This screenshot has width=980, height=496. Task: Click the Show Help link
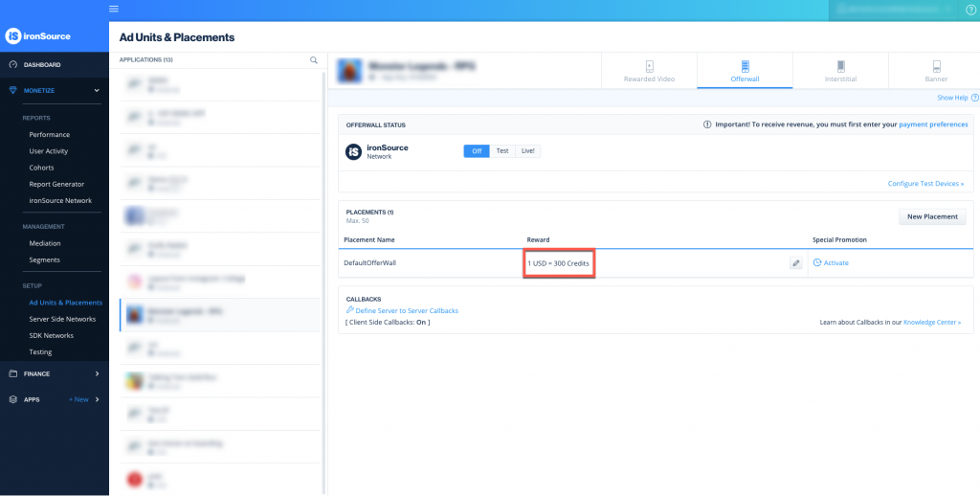(952, 98)
